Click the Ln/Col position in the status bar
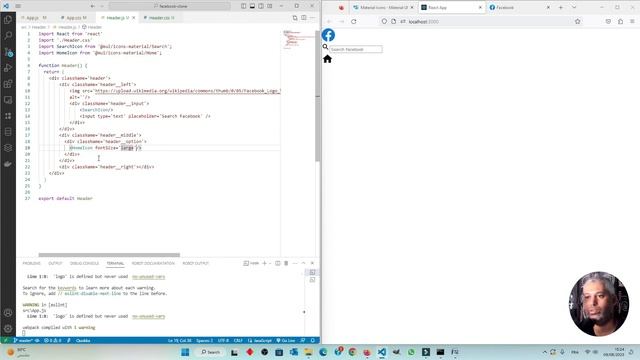 point(179,340)
